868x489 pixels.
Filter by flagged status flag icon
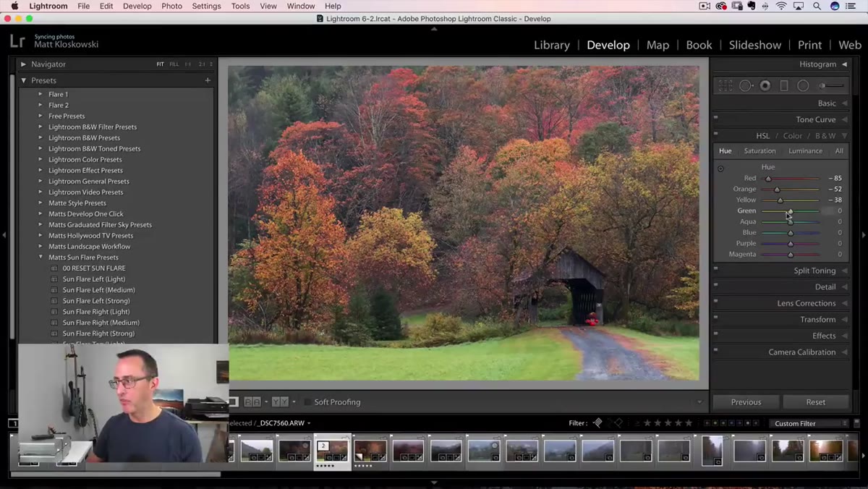597,423
